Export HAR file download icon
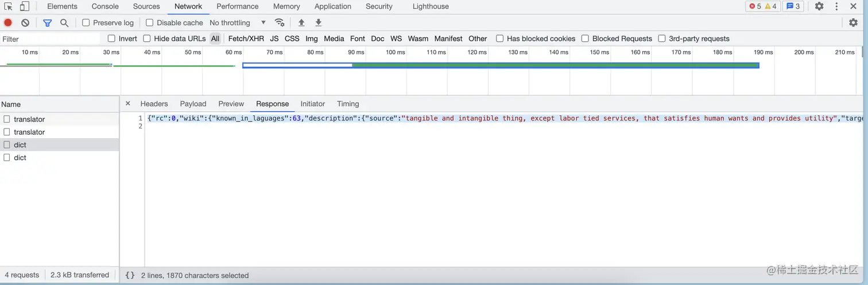This screenshot has height=285, width=868. [319, 22]
